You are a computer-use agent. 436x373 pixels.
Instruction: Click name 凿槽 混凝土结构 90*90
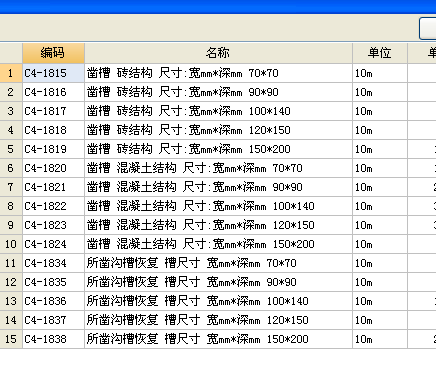(218, 187)
